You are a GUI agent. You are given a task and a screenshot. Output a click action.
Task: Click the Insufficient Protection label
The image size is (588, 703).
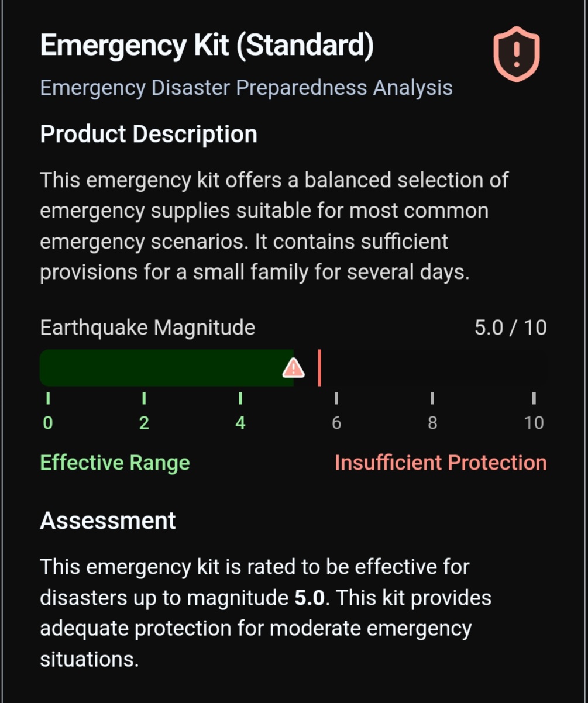pyautogui.click(x=441, y=463)
